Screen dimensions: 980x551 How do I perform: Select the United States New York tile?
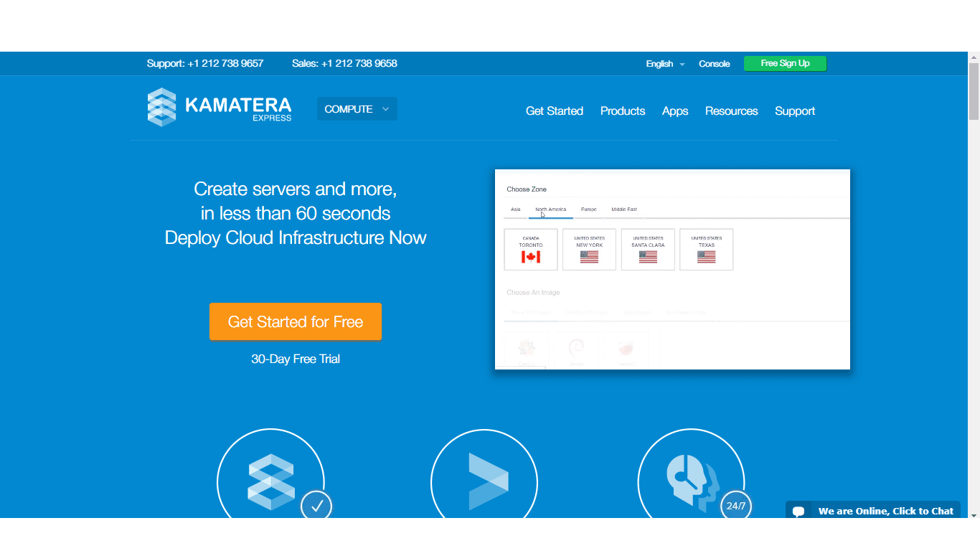[589, 249]
